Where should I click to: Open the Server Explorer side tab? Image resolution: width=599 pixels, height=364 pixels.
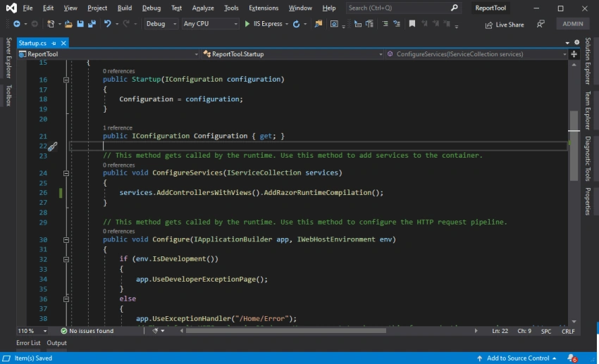[8, 58]
